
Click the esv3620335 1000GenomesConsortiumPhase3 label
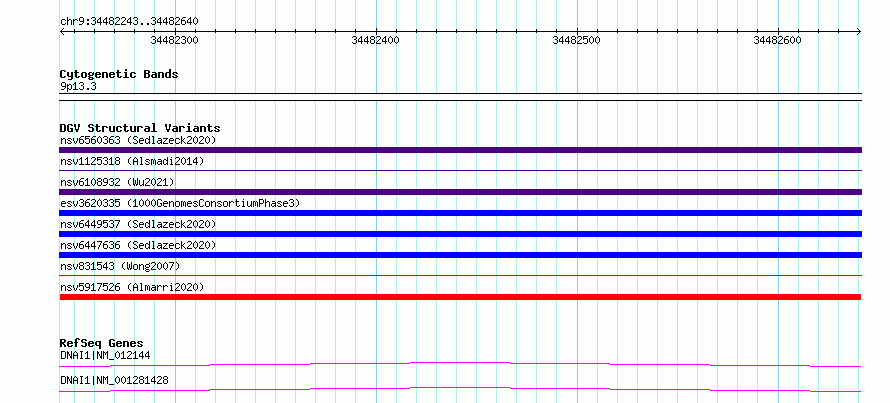[180, 203]
